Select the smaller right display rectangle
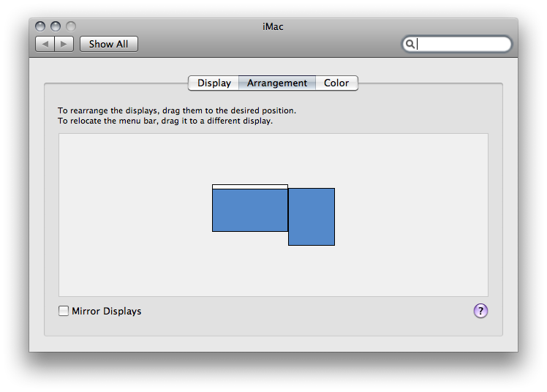547x392 pixels. coord(312,216)
